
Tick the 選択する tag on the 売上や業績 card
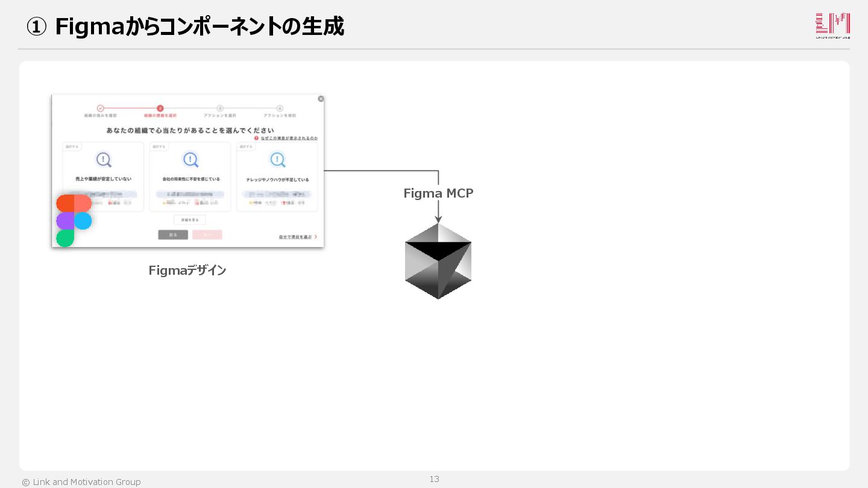[72, 146]
